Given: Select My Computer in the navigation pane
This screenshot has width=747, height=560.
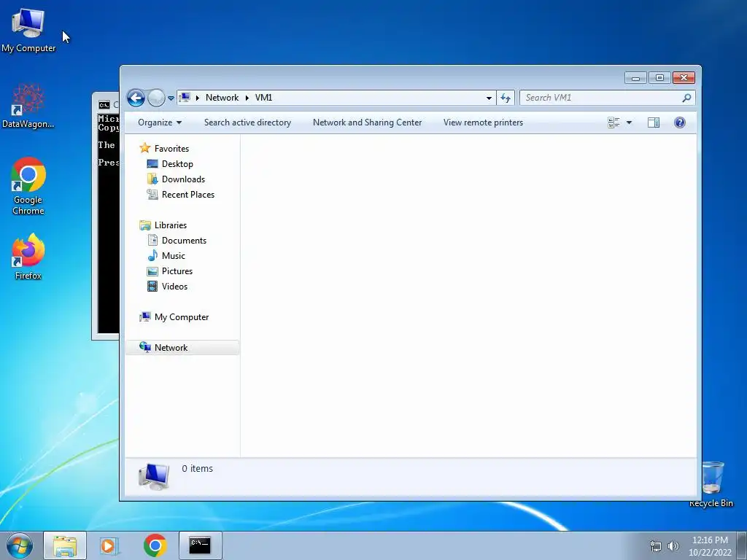Looking at the screenshot, I should pos(182,317).
